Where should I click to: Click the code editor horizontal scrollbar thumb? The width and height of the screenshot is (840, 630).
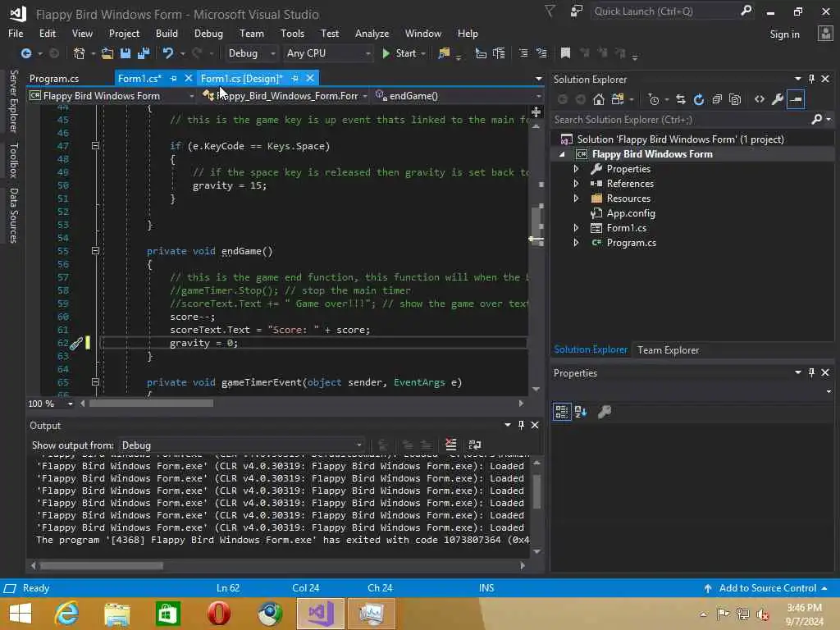152,404
